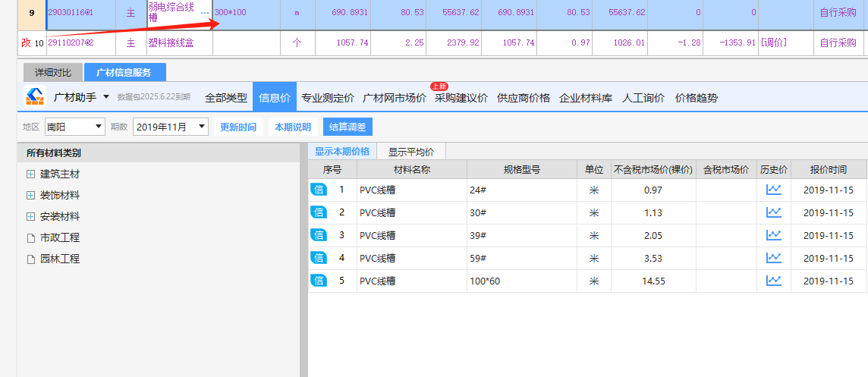
Task: Click the 信 badge of row 4
Action: pos(319,258)
